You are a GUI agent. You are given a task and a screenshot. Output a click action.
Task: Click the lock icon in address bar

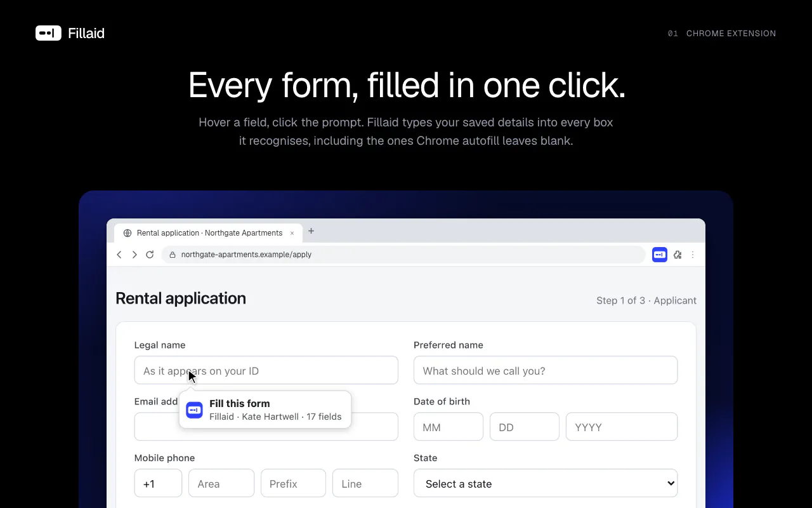coord(172,255)
